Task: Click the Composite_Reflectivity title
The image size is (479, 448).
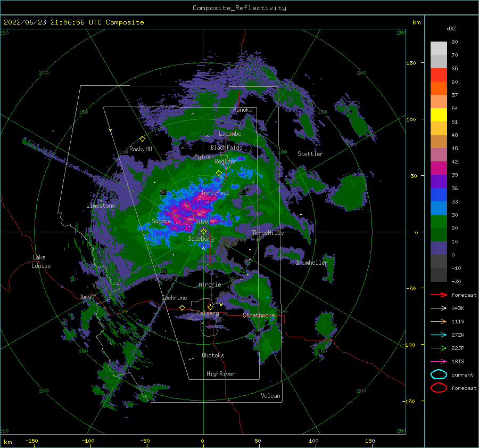Action: [x=240, y=8]
